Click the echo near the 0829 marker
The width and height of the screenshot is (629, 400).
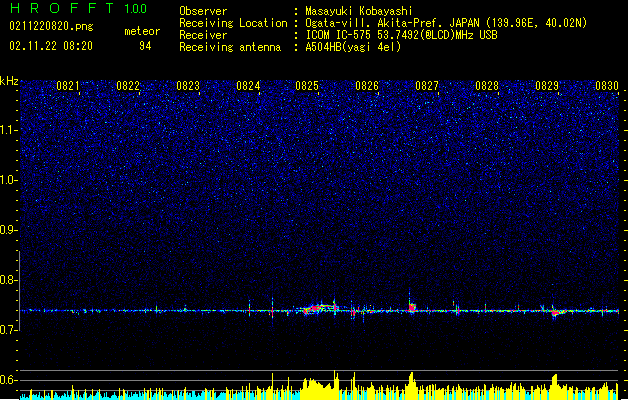pos(556,311)
